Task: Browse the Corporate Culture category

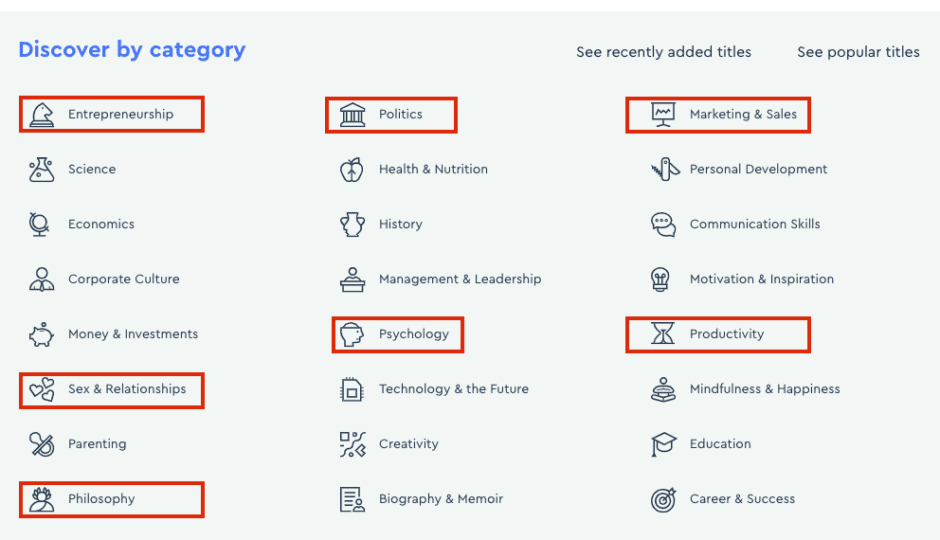Action: (x=123, y=279)
